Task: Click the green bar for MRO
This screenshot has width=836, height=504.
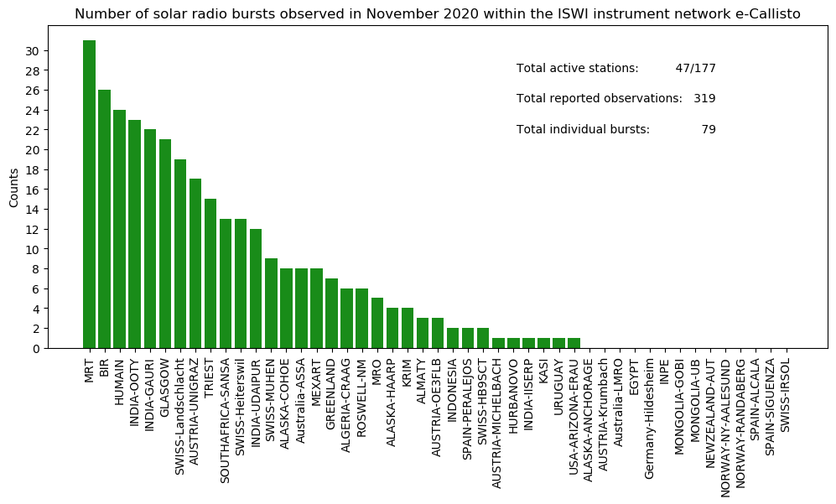Action: click(376, 323)
